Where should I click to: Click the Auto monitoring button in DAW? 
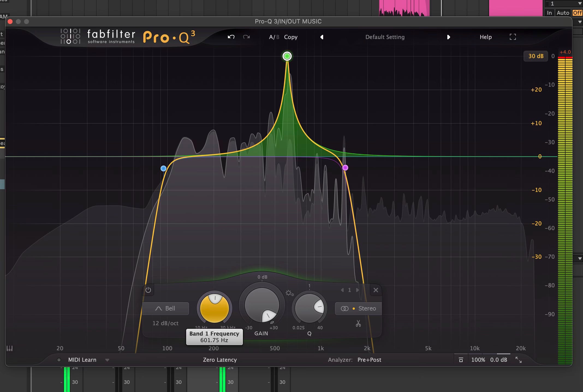point(563,13)
